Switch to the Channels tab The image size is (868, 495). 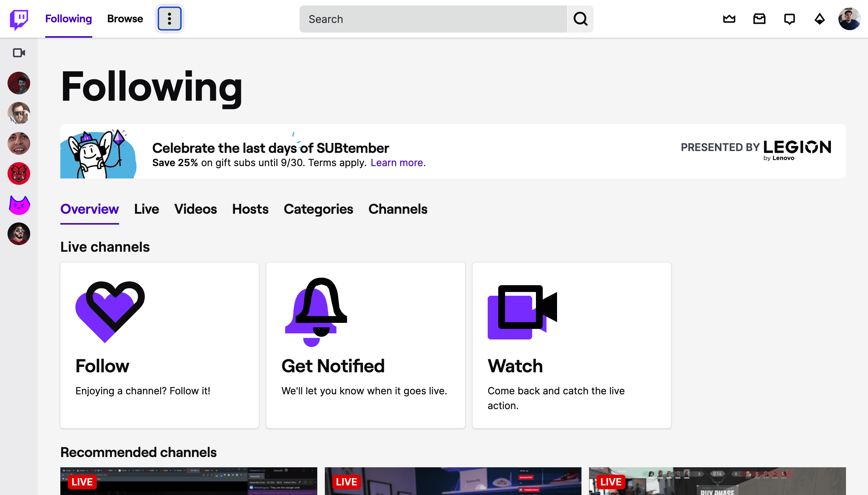398,209
